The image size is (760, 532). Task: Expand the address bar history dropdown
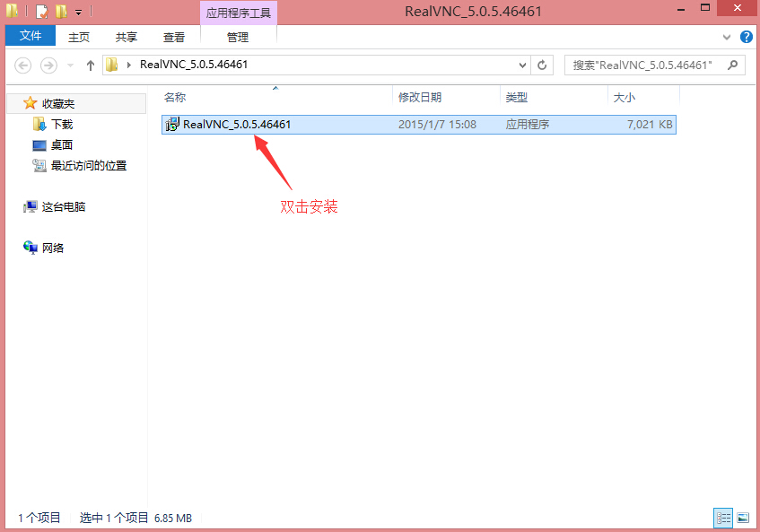[x=523, y=65]
